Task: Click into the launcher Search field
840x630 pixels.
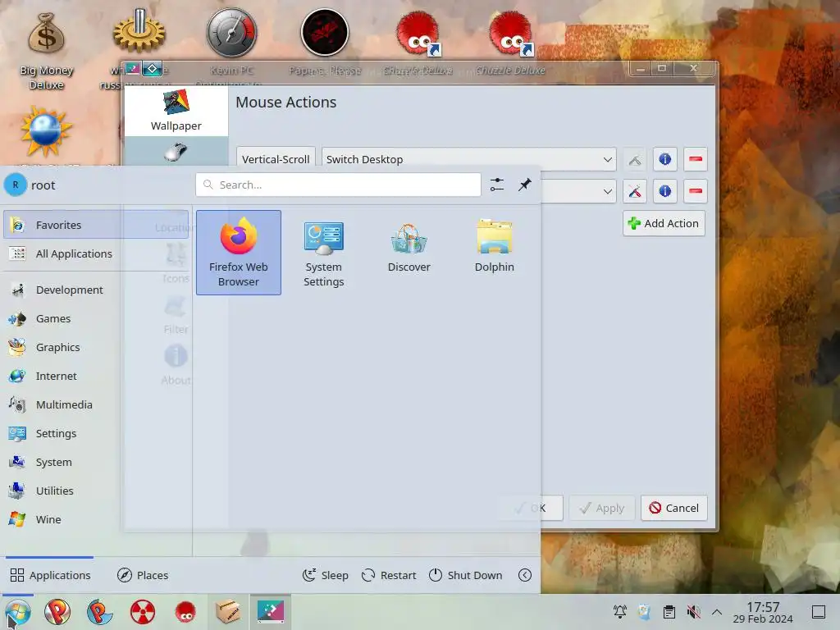Action: (x=338, y=185)
